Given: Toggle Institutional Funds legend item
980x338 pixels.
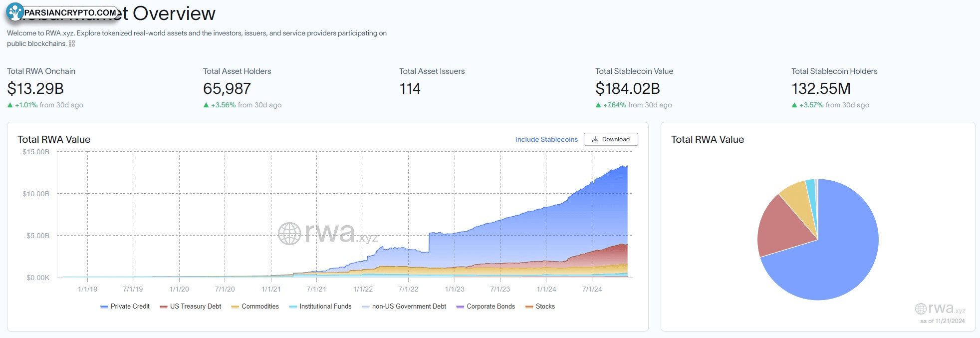Looking at the screenshot, I should point(320,307).
